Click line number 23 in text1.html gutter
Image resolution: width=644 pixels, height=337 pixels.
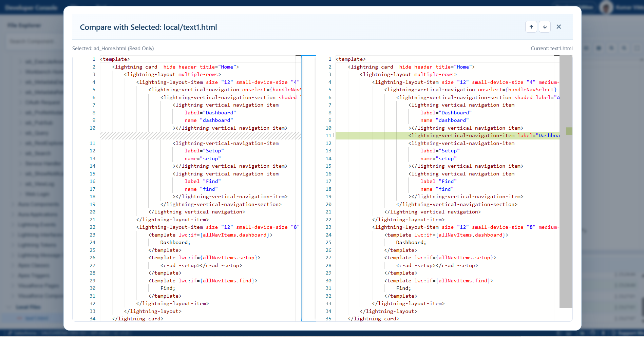tap(328, 227)
